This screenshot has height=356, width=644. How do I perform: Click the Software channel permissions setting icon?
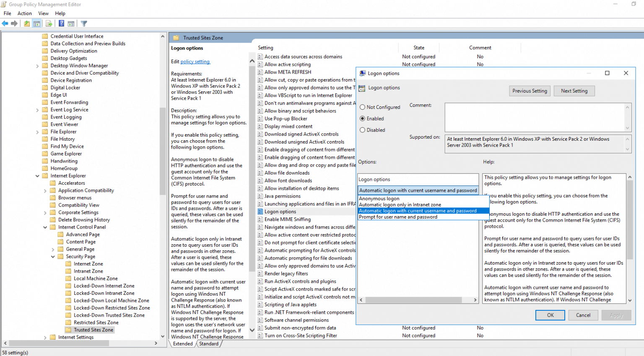pyautogui.click(x=260, y=320)
